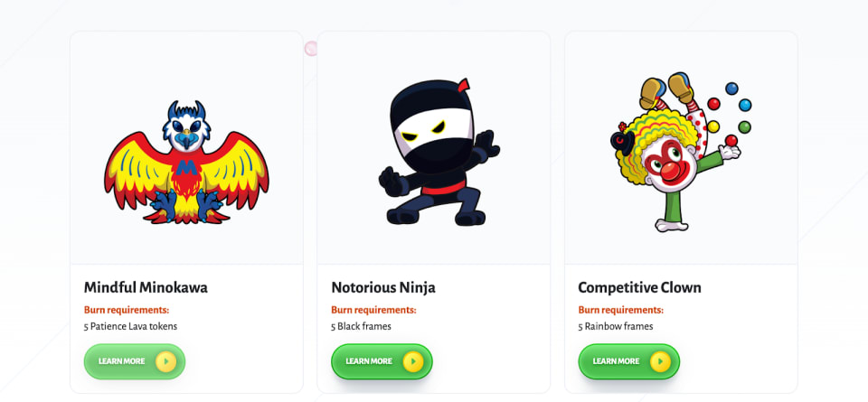The image size is (868, 402).
Task: Click the 5 Patience Lava tokens text
Action: pos(130,326)
